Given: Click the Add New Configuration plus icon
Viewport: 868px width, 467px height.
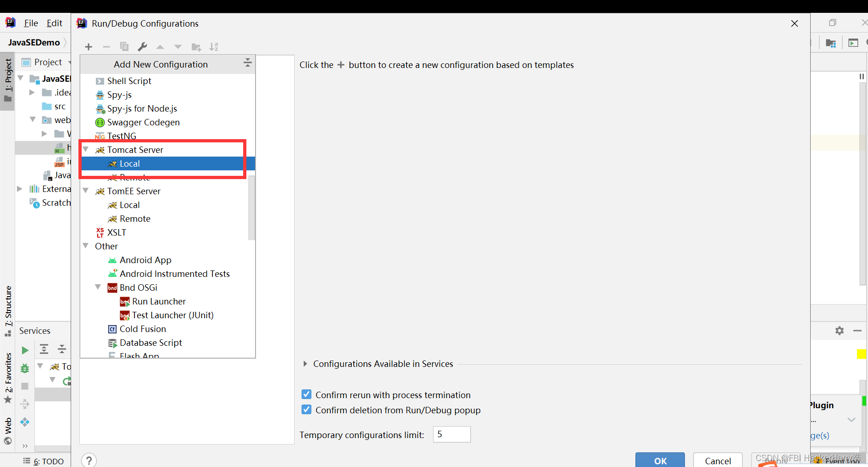Looking at the screenshot, I should [89, 47].
